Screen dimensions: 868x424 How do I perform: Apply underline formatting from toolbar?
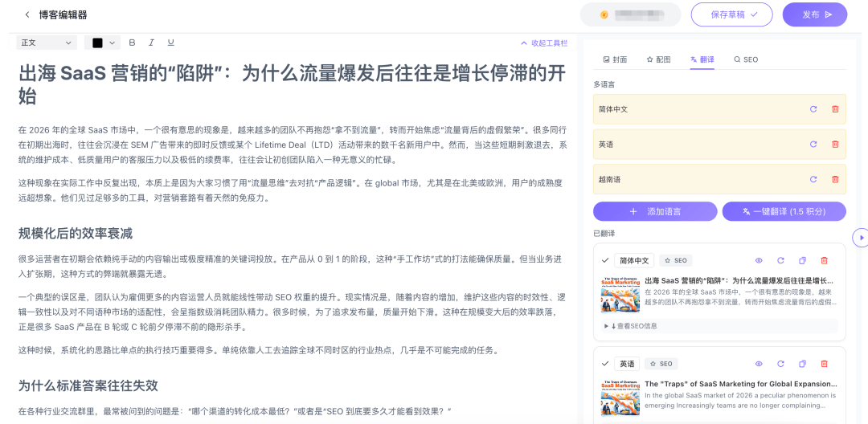[170, 43]
